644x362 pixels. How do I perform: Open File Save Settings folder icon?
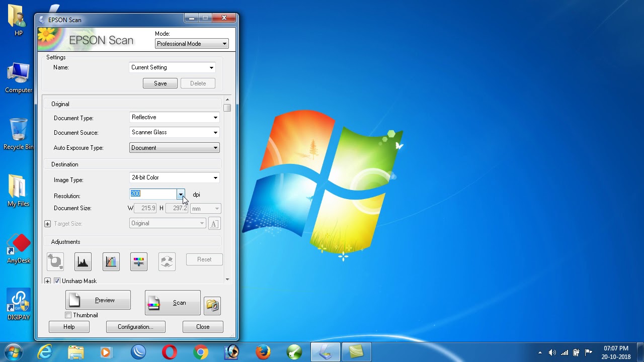click(x=212, y=305)
